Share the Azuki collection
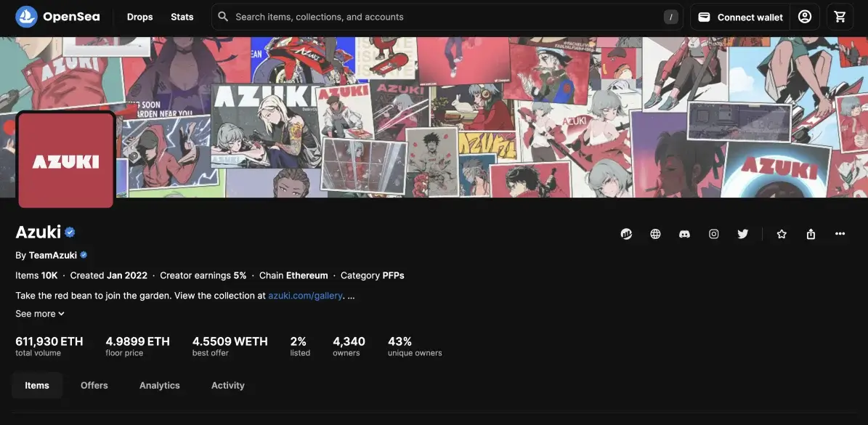 tap(811, 234)
